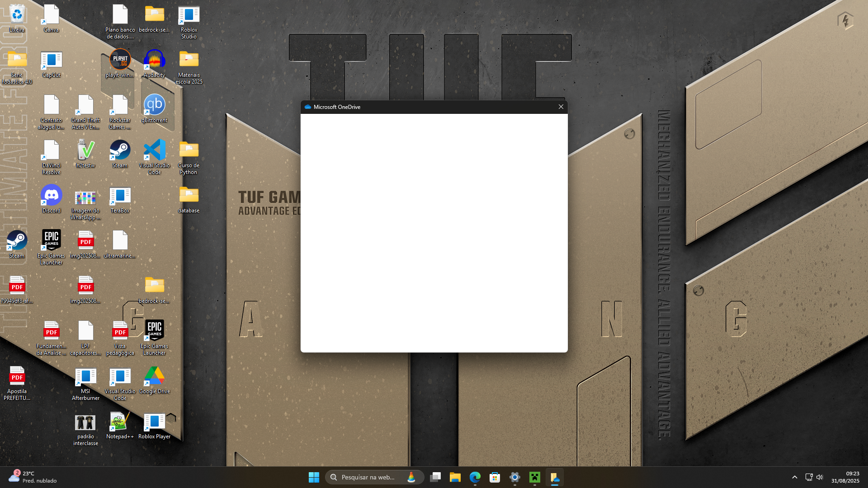Open the Roblox Studio shortcut
This screenshot has height=488, width=868.
coord(189,22)
